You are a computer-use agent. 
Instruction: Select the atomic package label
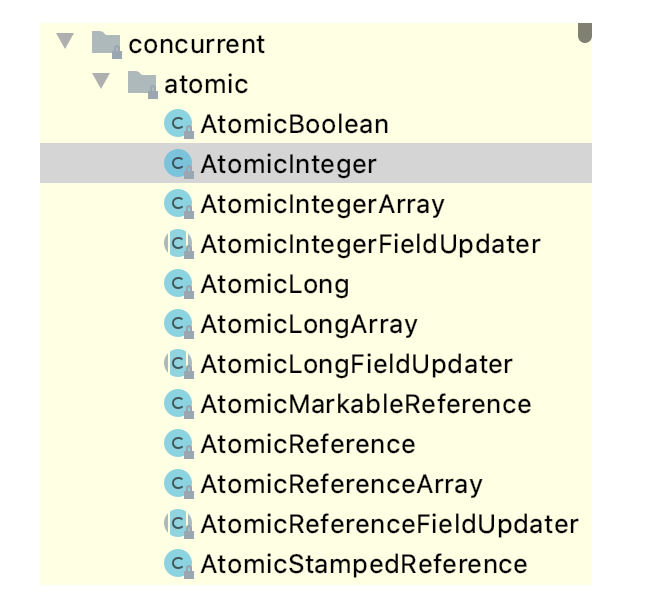[x=206, y=84]
